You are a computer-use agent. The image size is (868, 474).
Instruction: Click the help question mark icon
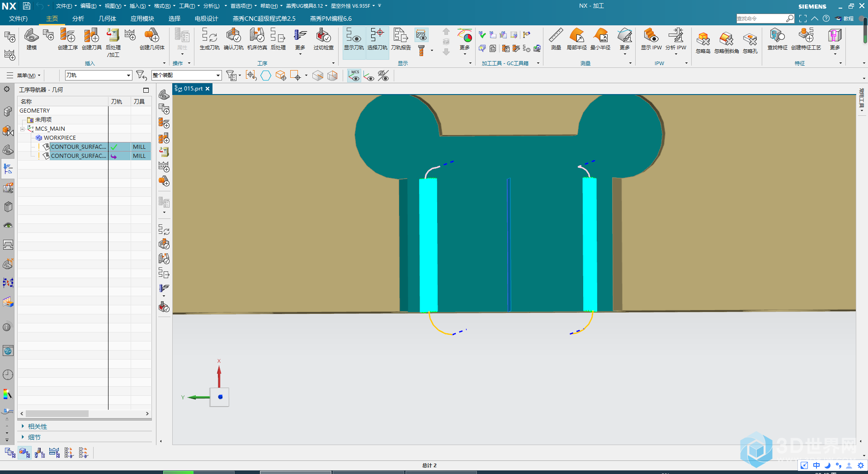[826, 19]
